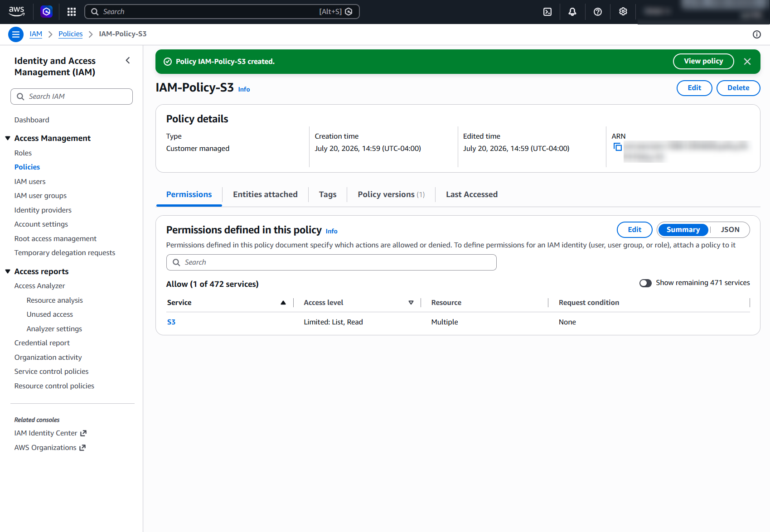Collapse the IAM side navigation panel

point(128,60)
